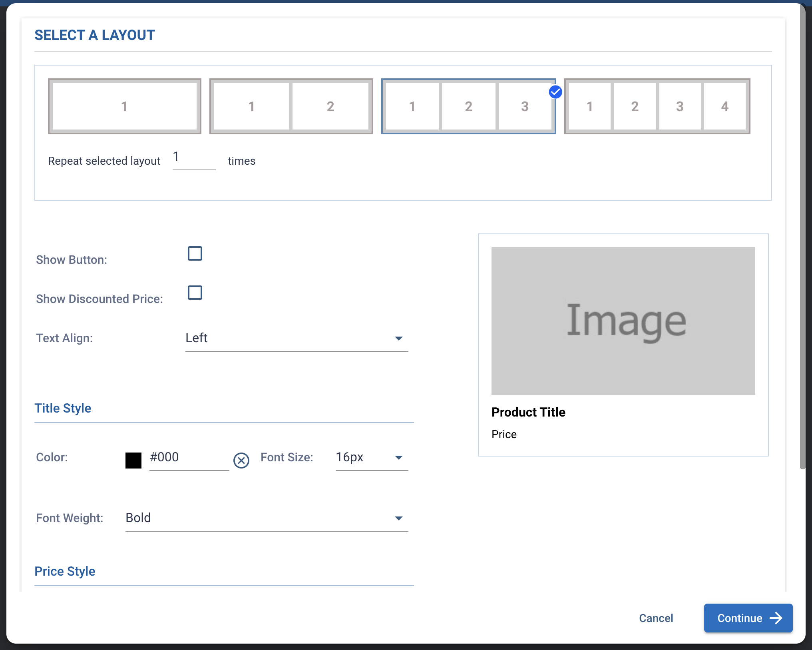Enable the Show Button checkbox
Image resolution: width=812 pixels, height=650 pixels.
tap(195, 253)
